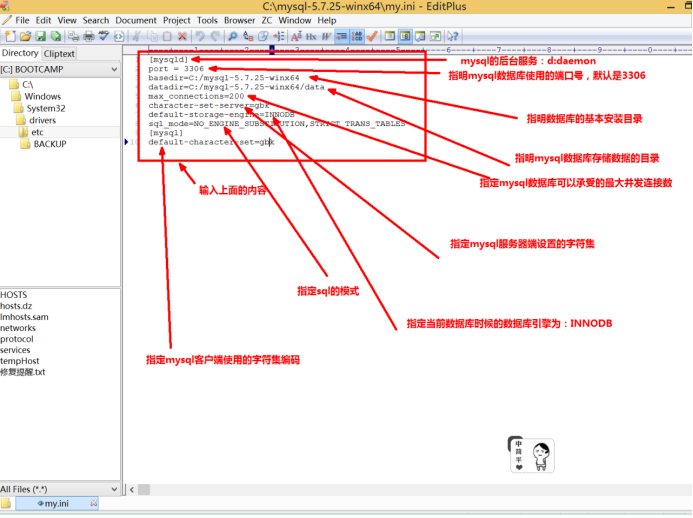Open the Browser menu
Viewport: 693px width, 518px height.
pos(240,20)
